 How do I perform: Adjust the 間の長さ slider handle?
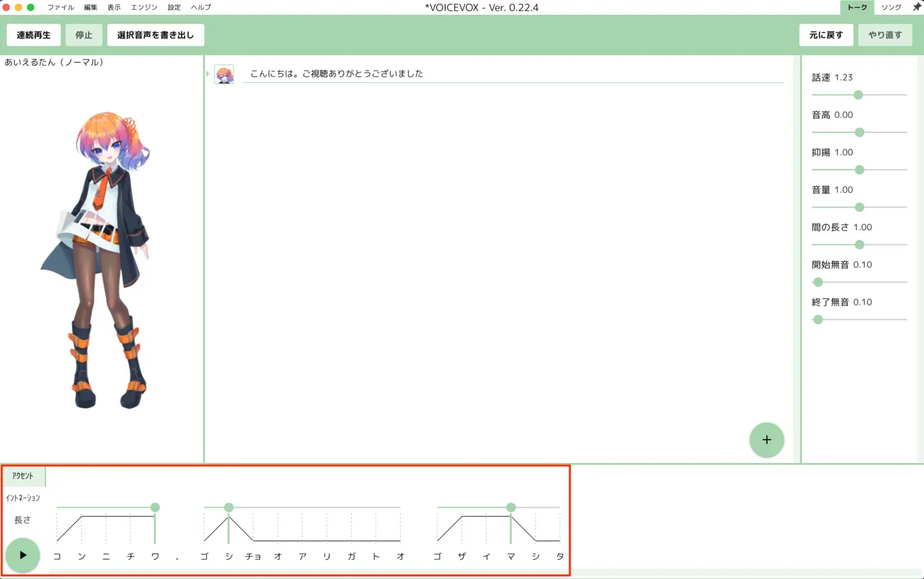[x=860, y=244]
